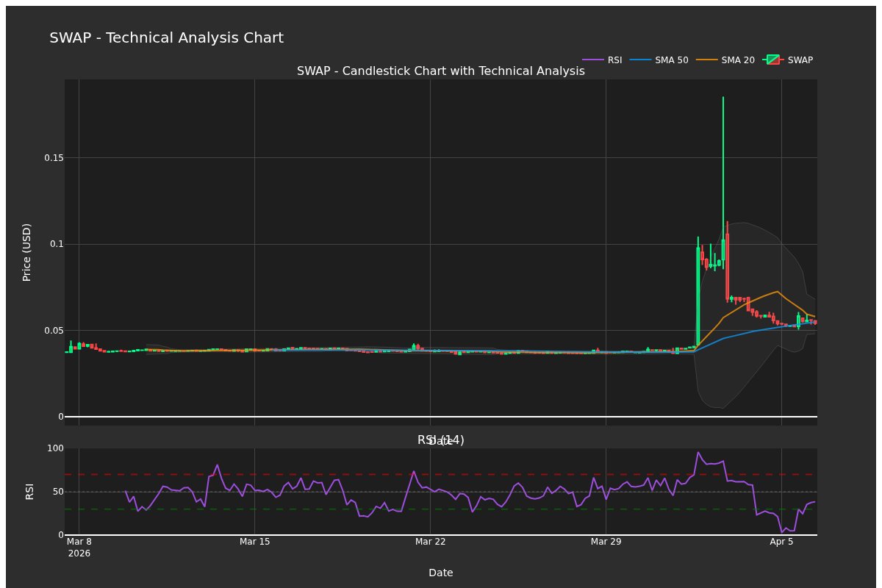Click the RSI y-axis label
882x588 pixels.
(x=29, y=492)
